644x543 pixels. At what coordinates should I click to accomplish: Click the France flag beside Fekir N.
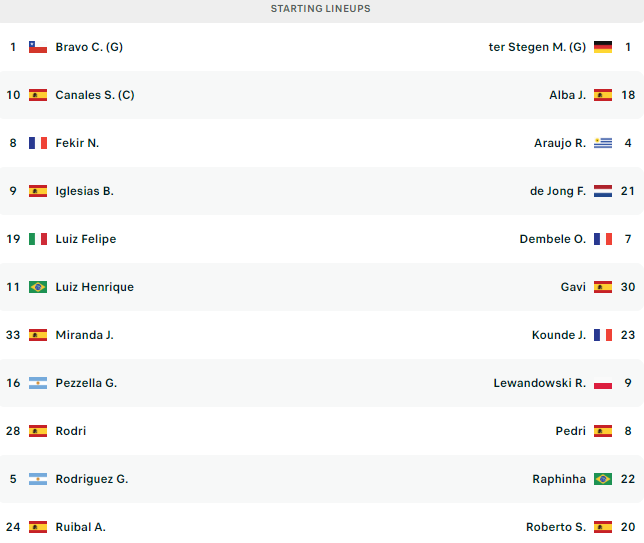(x=38, y=143)
